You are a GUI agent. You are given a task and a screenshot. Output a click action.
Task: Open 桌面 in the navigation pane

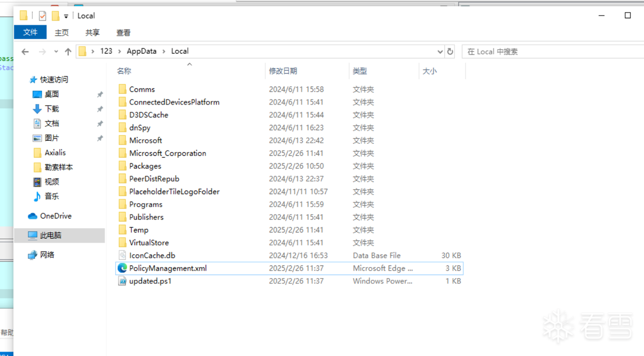52,94
